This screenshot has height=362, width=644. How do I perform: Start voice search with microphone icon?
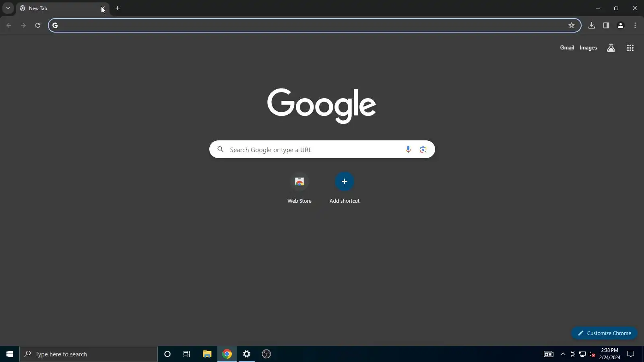(408, 149)
